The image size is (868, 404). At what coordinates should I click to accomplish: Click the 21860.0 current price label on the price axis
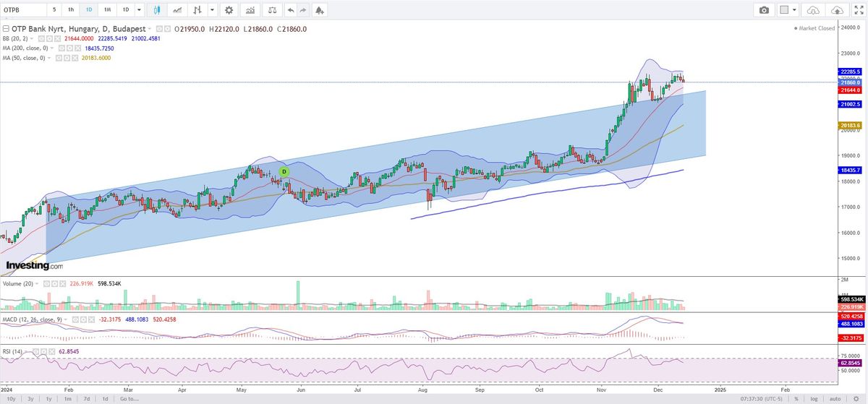(x=850, y=82)
